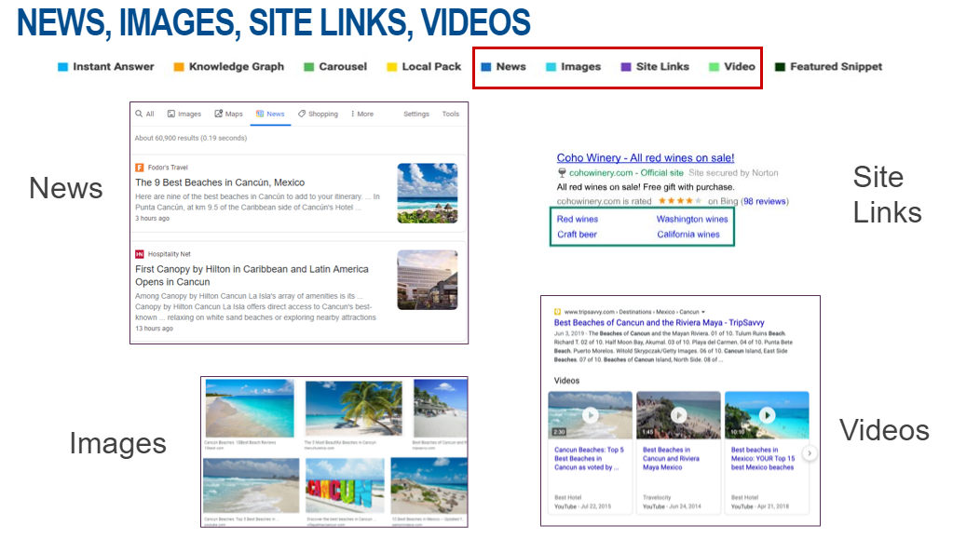980x539 pixels.
Task: Click the Fodor's Travel source icon
Action: click(x=140, y=168)
